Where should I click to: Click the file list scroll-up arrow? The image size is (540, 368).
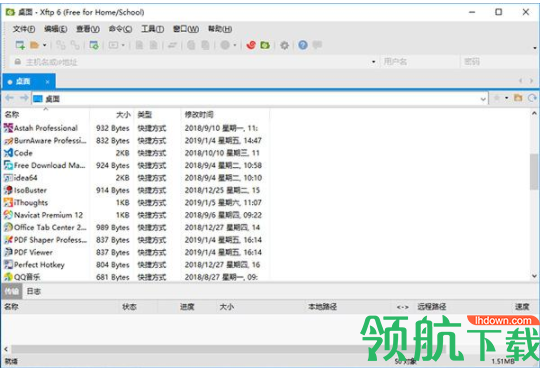pyautogui.click(x=534, y=113)
